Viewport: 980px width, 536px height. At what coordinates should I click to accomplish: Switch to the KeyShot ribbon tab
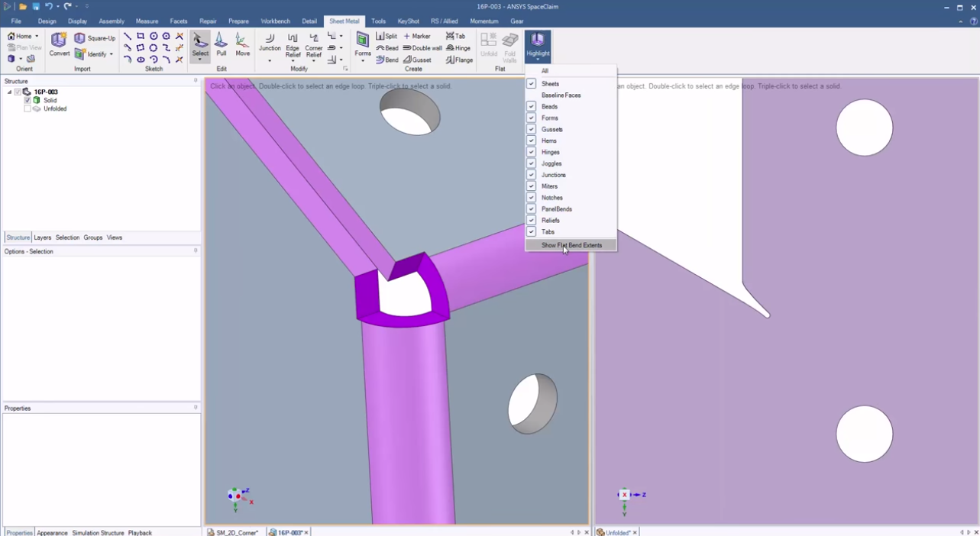pos(409,21)
